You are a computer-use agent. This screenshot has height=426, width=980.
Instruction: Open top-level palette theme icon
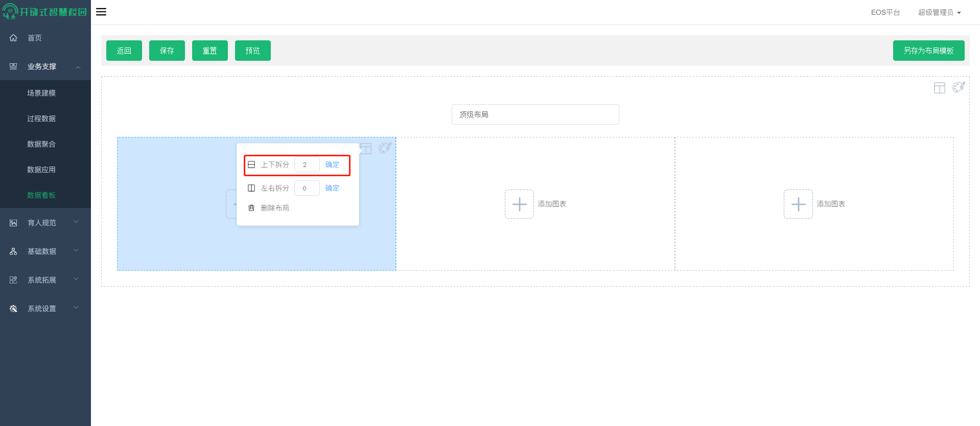pos(959,87)
